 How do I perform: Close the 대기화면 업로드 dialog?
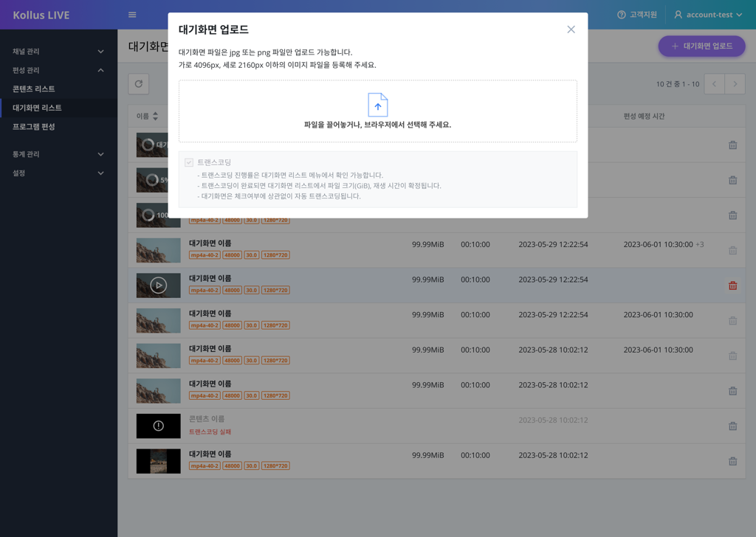[571, 30]
